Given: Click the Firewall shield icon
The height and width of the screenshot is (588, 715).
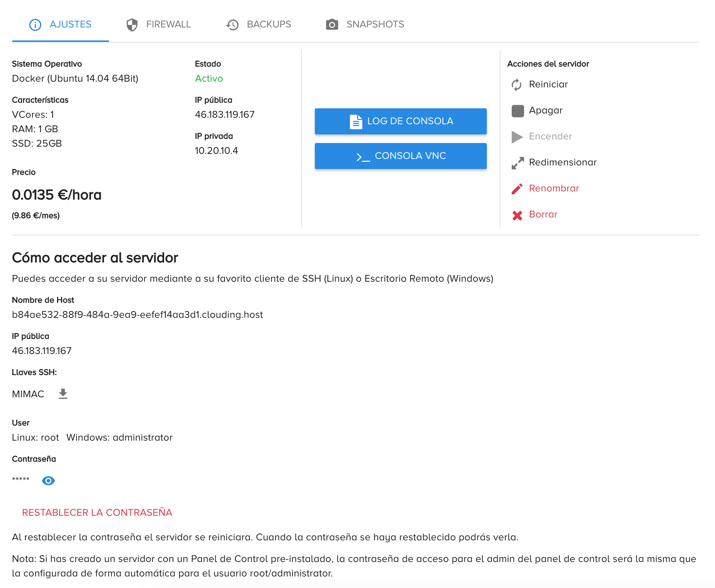Looking at the screenshot, I should [132, 25].
